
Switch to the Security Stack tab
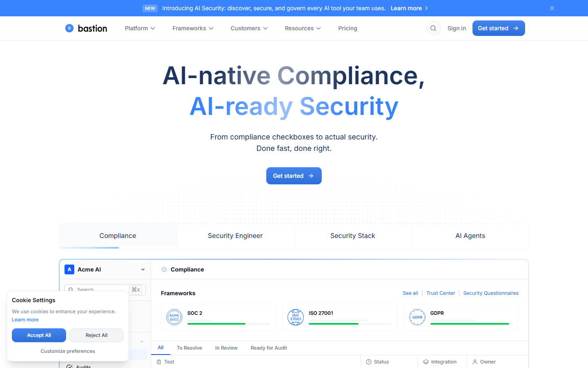click(x=353, y=236)
